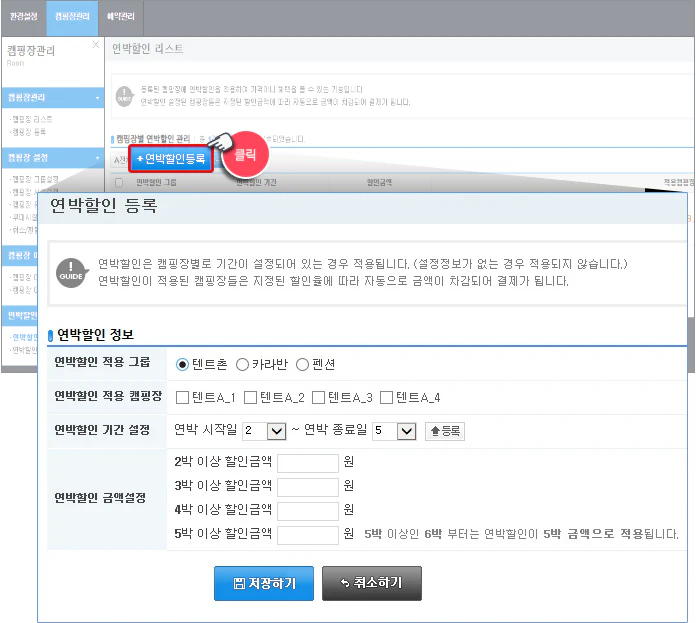
Task: Switch to the 캠핑장관리 top tab
Action: (72, 16)
